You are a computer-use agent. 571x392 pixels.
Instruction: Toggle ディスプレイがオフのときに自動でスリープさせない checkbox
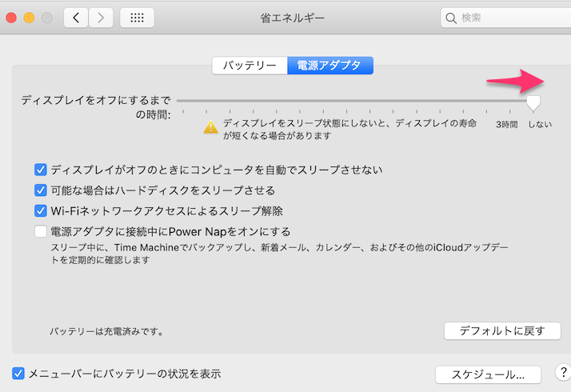[x=41, y=170]
